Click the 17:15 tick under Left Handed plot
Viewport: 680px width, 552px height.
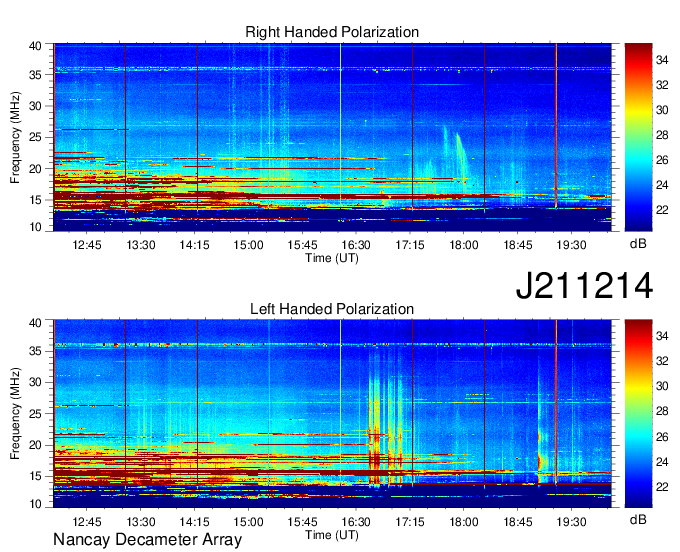click(410, 521)
